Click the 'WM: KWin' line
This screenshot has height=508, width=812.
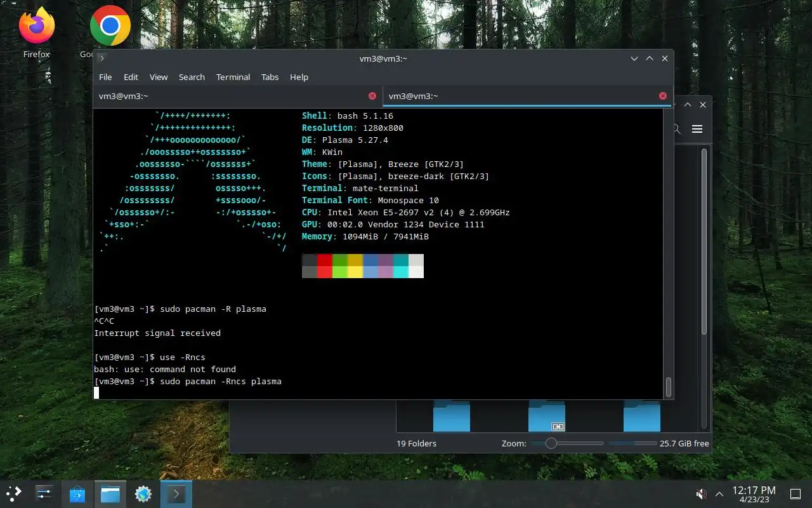point(322,152)
